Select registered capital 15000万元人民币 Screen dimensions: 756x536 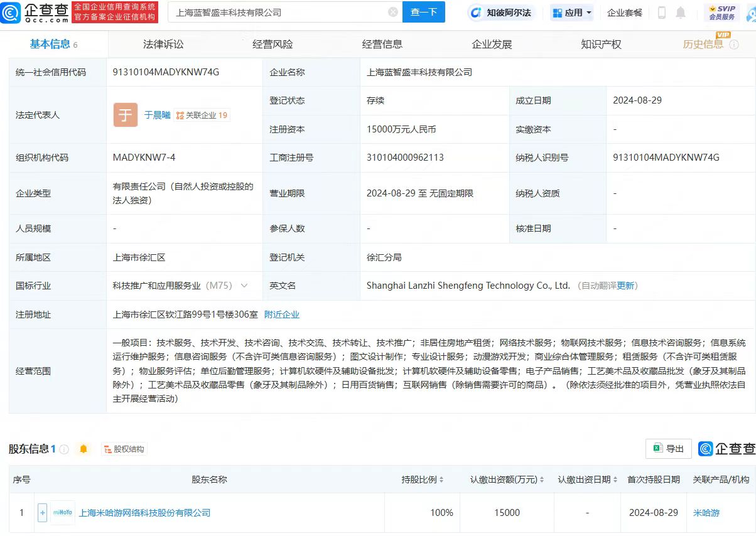401,129
